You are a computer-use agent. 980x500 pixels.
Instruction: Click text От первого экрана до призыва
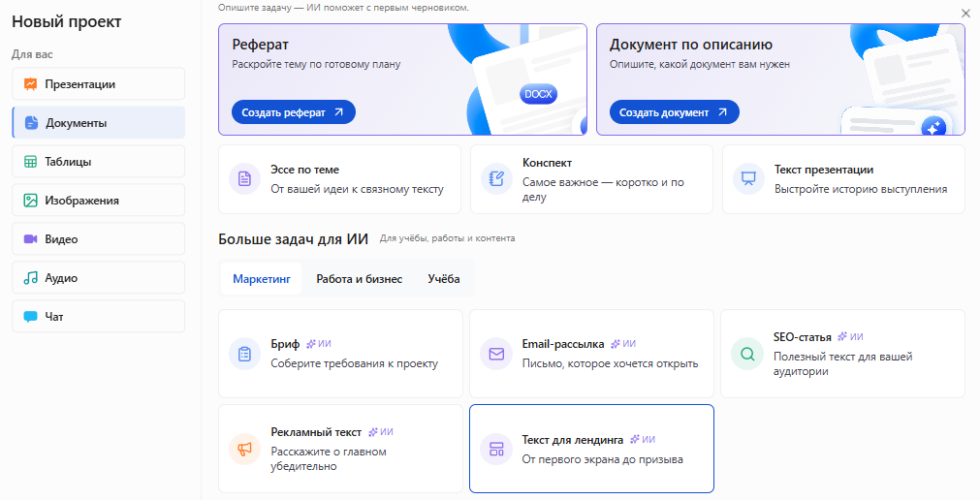pos(603,459)
